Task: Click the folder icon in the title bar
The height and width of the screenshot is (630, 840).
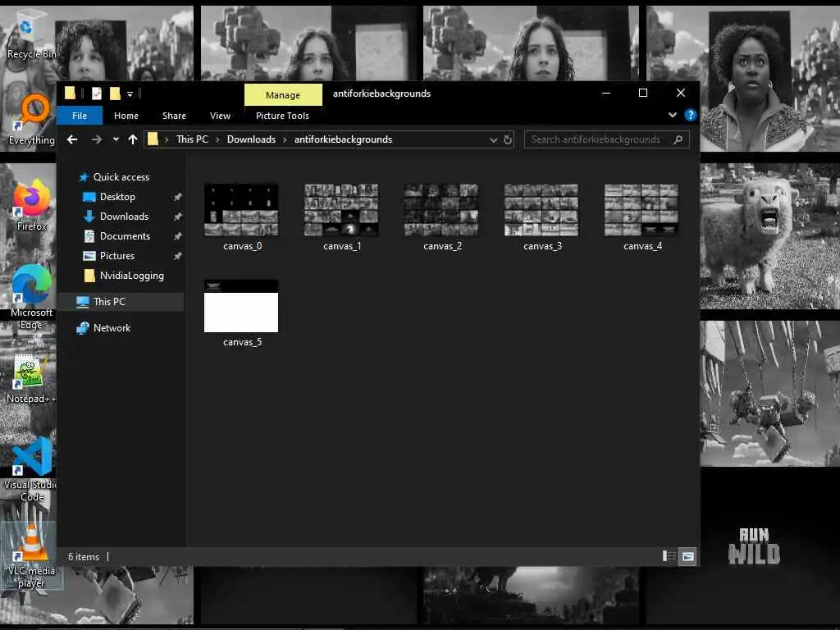Action: point(70,94)
